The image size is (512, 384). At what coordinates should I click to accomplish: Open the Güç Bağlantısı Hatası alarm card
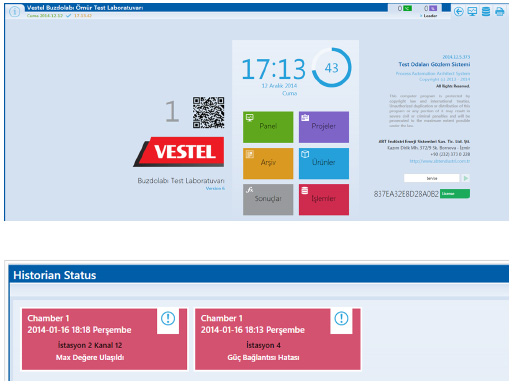click(278, 339)
